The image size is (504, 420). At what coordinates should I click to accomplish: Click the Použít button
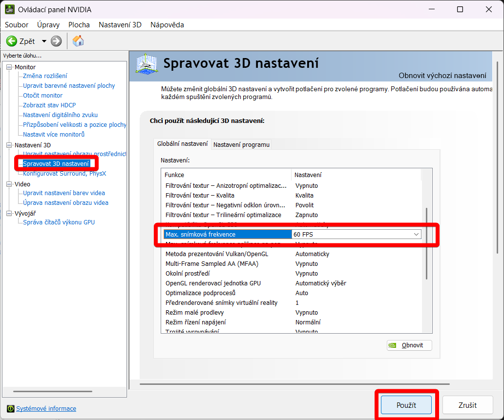[x=406, y=405]
